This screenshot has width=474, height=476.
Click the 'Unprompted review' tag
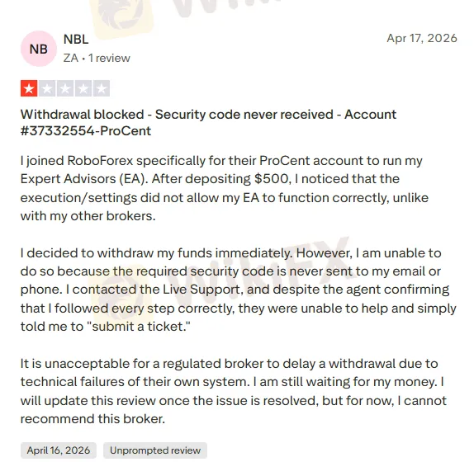pyautogui.click(x=155, y=450)
